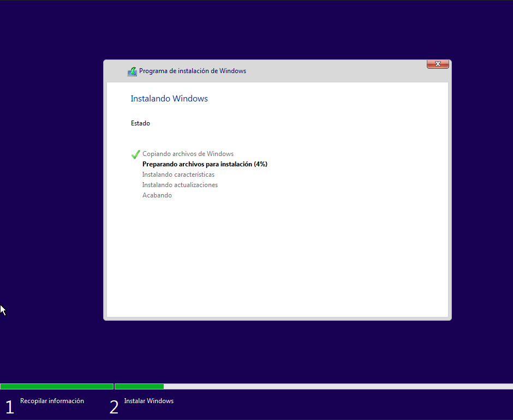Click the unfilled gray portion of progress bar

[338, 386]
